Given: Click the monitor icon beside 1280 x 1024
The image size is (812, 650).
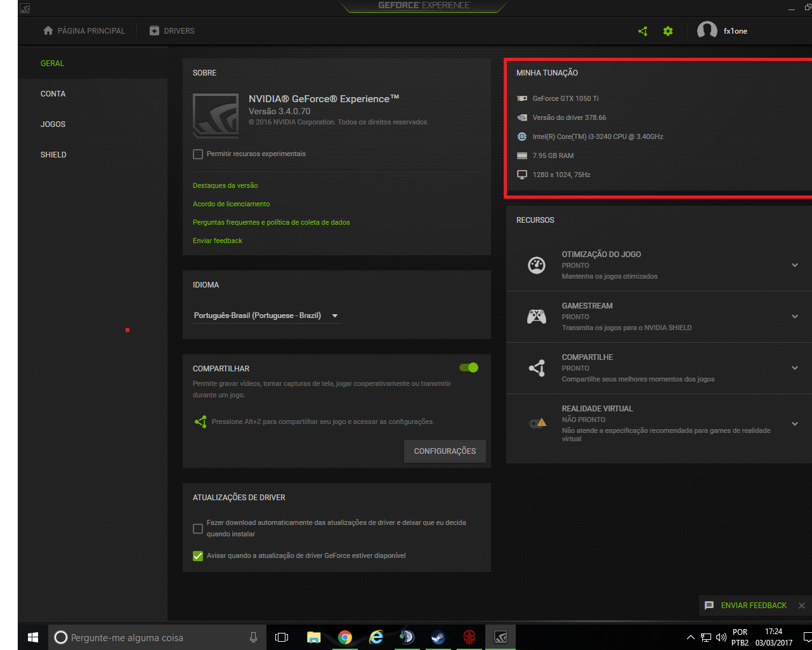Looking at the screenshot, I should pyautogui.click(x=522, y=175).
